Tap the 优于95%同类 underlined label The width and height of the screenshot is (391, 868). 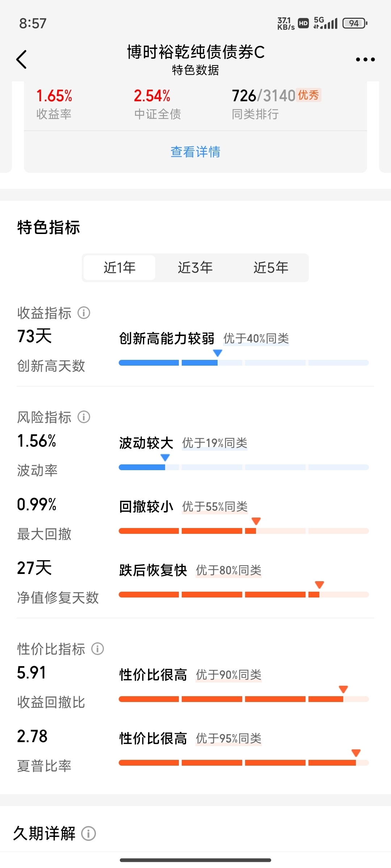pos(229,739)
